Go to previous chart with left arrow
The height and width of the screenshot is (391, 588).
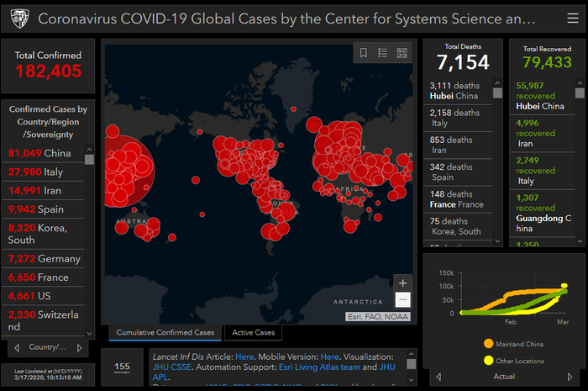click(438, 376)
